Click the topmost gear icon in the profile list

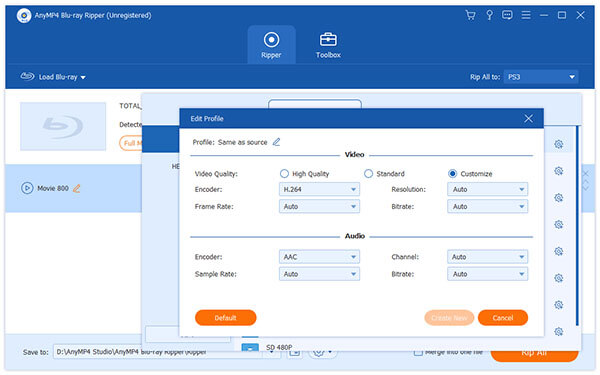(559, 144)
